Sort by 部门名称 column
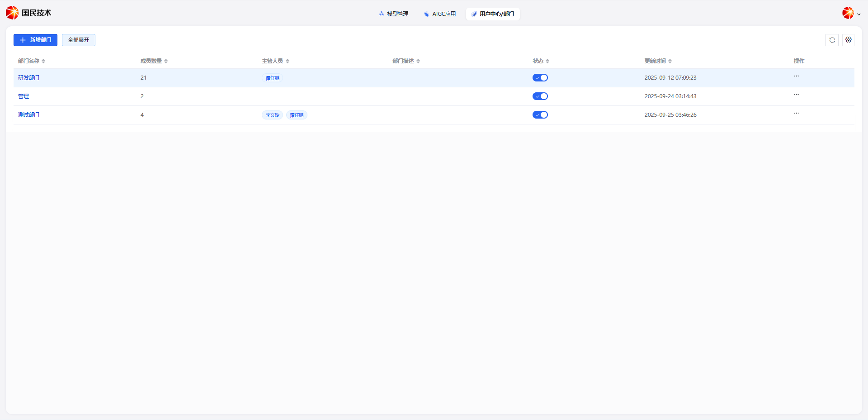Image resolution: width=868 pixels, height=420 pixels. coord(43,61)
